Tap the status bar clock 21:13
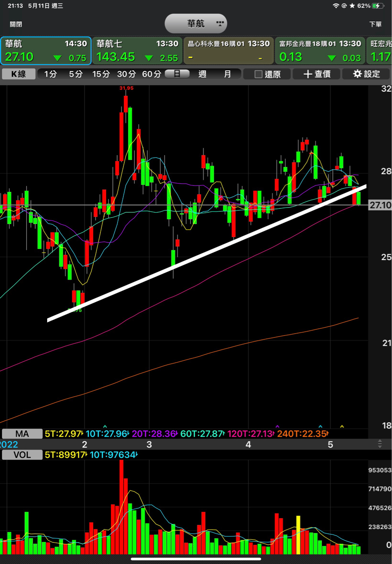The height and width of the screenshot is (564, 392). [15, 6]
